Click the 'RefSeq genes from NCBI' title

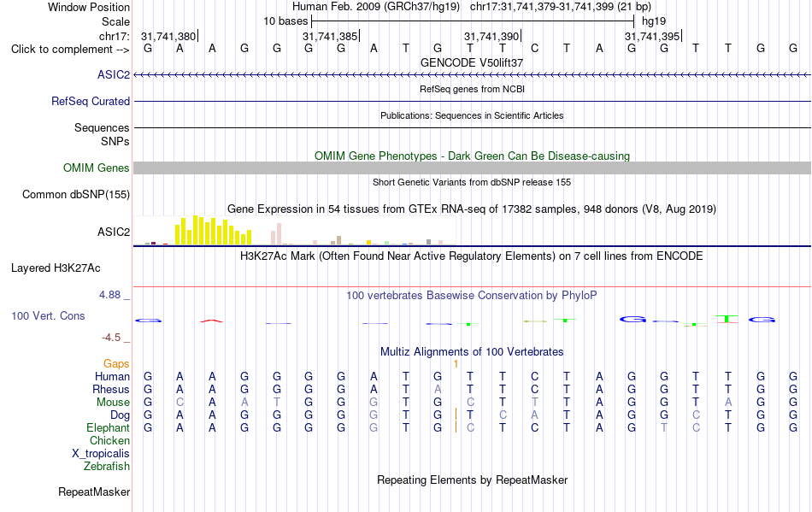click(x=473, y=89)
